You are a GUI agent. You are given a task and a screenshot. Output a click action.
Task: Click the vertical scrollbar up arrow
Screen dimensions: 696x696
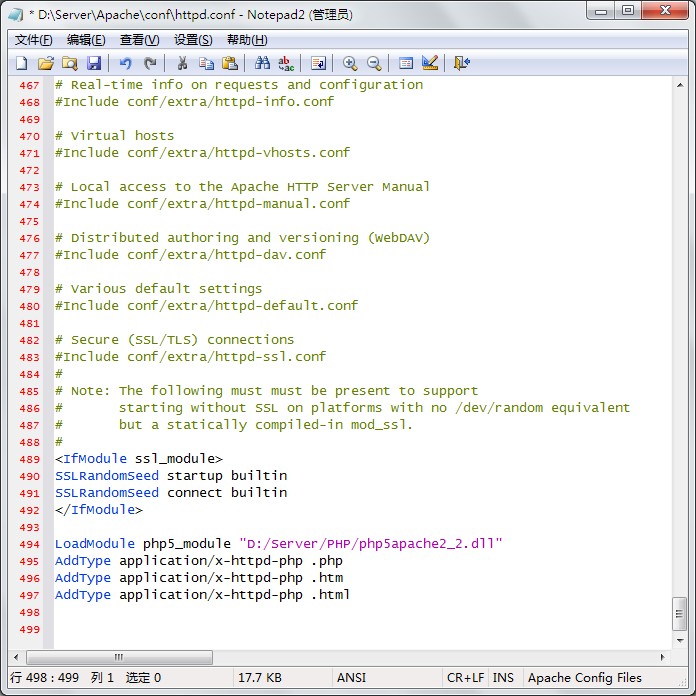(680, 85)
